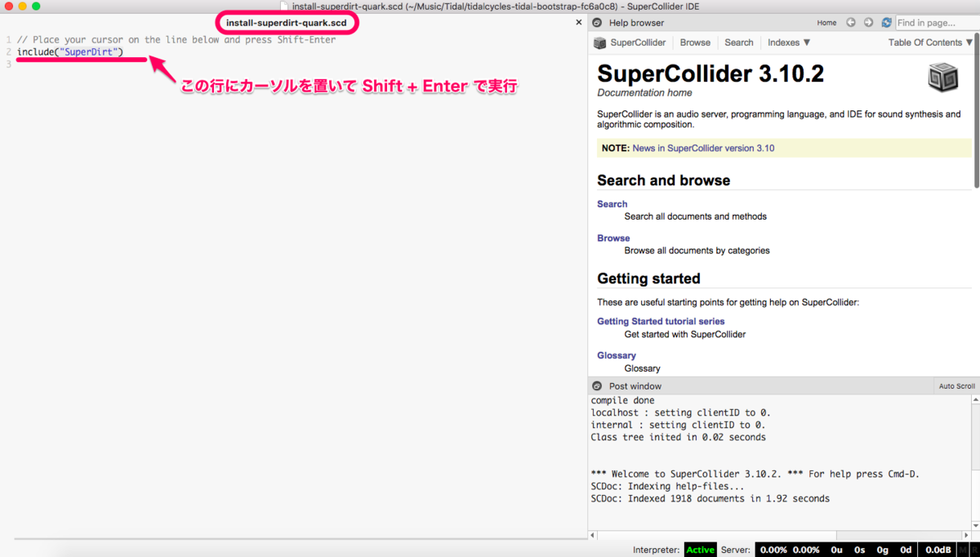The width and height of the screenshot is (980, 557).
Task: Go forward in Help browser history
Action: pos(868,23)
